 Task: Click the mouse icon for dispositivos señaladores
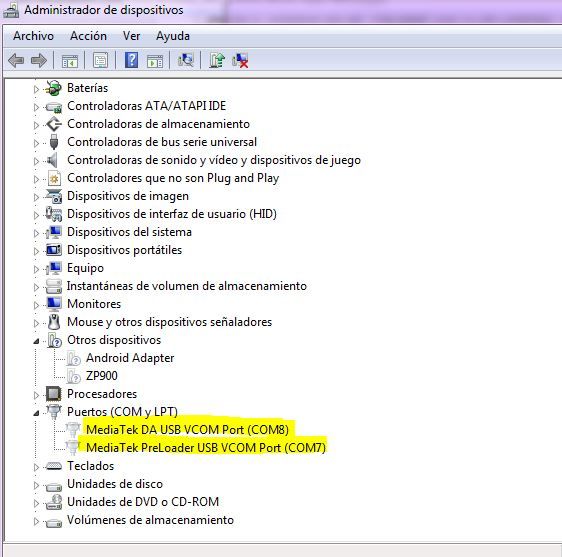[x=54, y=322]
